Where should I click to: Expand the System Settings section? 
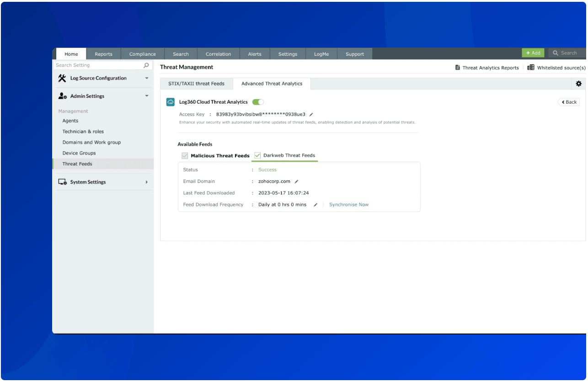147,182
